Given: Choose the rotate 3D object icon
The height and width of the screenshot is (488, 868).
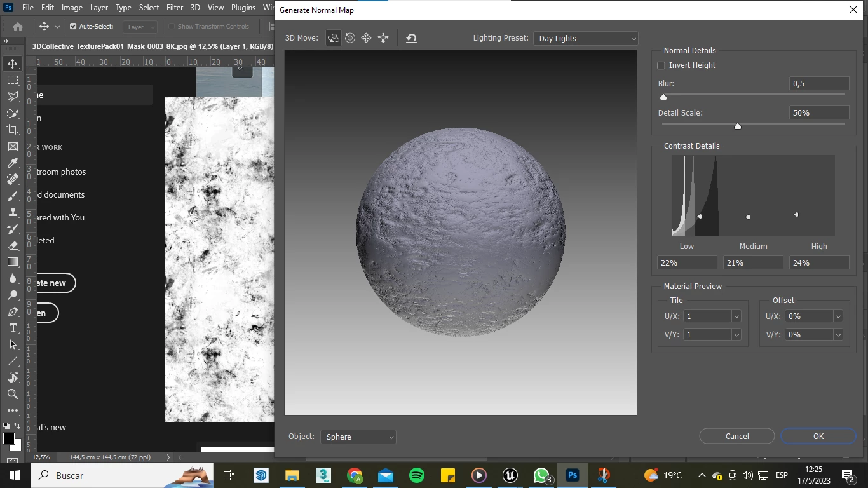Looking at the screenshot, I should (333, 38).
